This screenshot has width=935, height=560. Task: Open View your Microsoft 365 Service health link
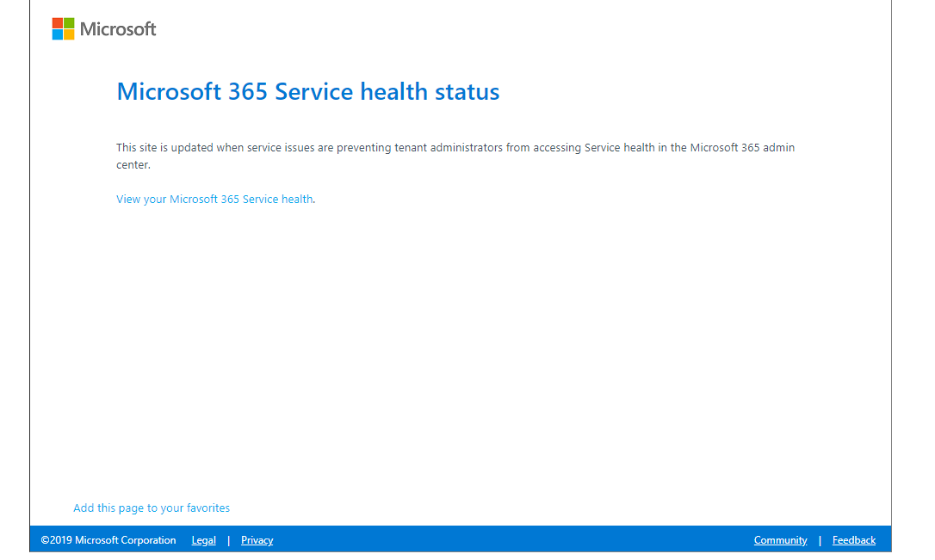214,199
